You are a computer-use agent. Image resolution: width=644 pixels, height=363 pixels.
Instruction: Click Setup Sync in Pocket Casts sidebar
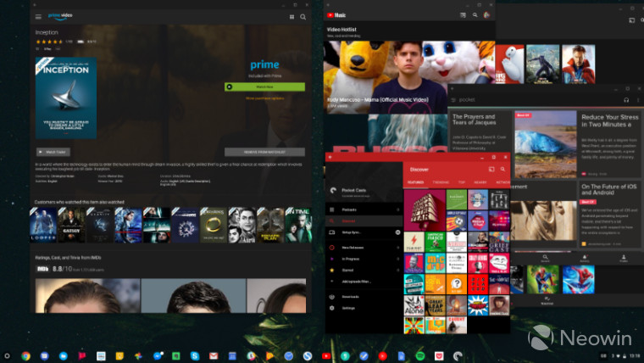click(x=364, y=232)
